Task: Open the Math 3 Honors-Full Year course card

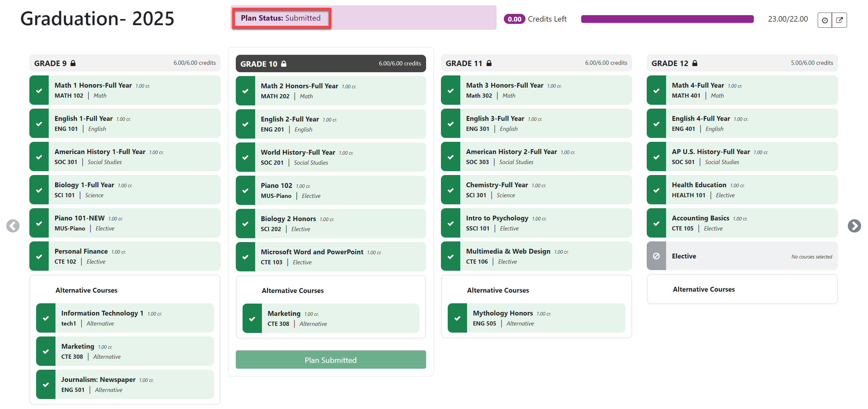Action: coord(536,90)
